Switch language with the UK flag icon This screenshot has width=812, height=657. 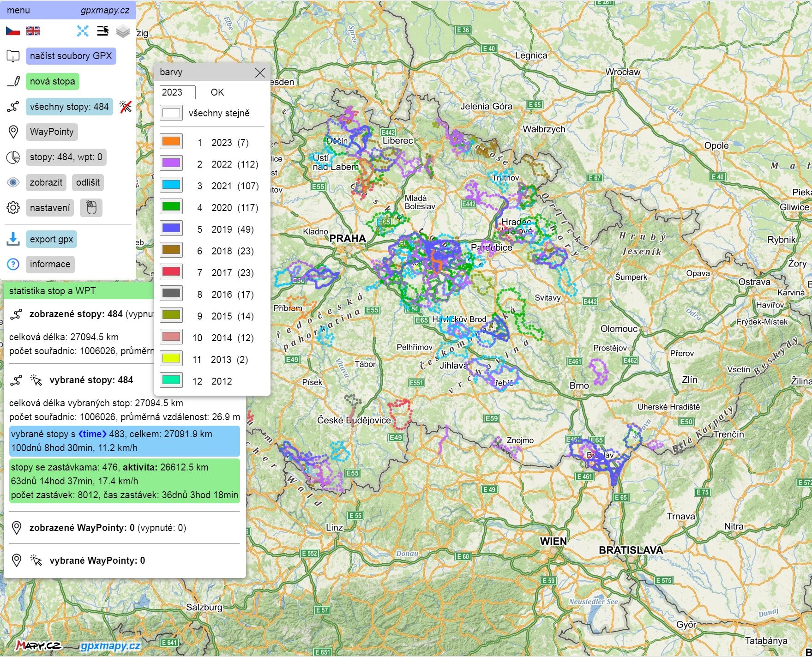(33, 31)
